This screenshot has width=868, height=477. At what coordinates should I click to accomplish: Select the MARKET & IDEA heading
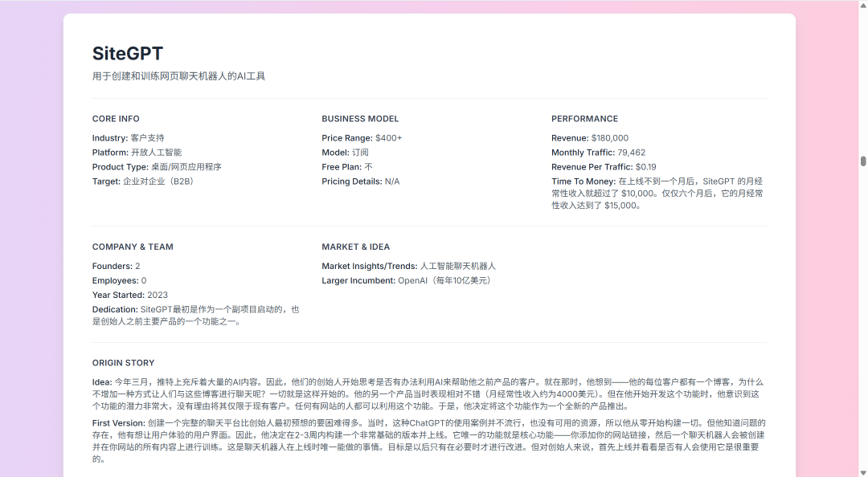355,247
